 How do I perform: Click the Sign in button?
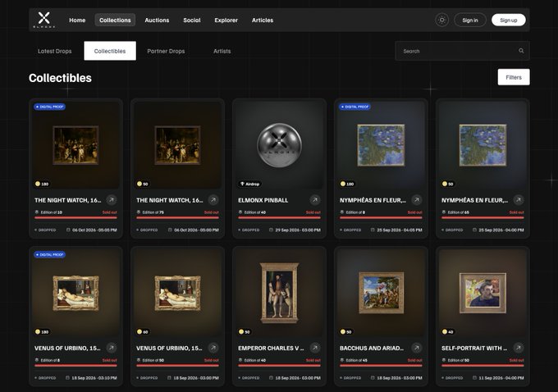click(470, 21)
